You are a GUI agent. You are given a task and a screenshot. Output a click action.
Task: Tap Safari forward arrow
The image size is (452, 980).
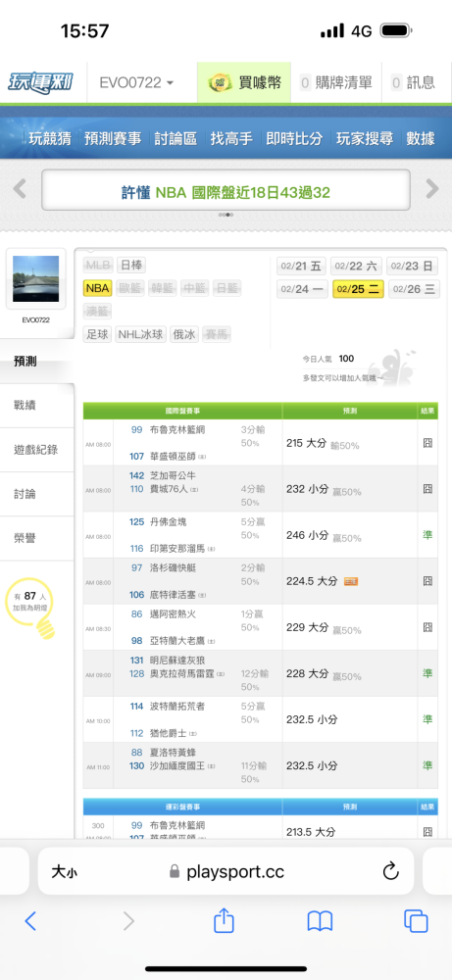coord(128,920)
